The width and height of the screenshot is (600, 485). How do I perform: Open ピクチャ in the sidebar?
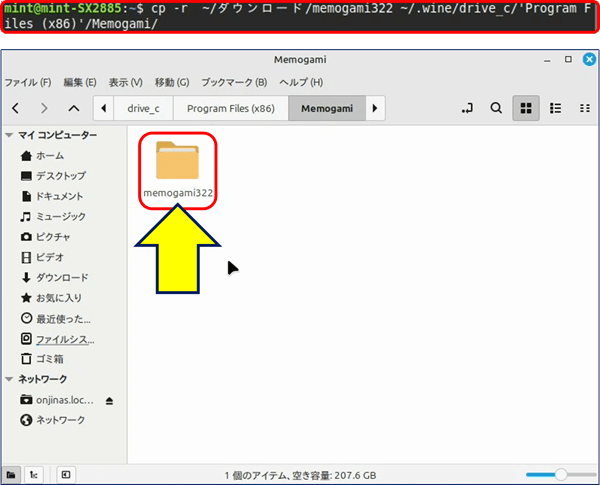pyautogui.click(x=45, y=237)
